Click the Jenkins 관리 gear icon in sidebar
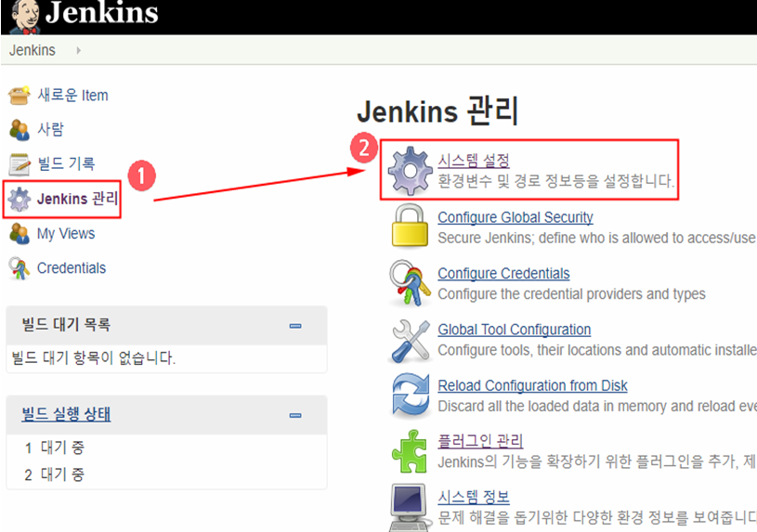 click(x=20, y=199)
